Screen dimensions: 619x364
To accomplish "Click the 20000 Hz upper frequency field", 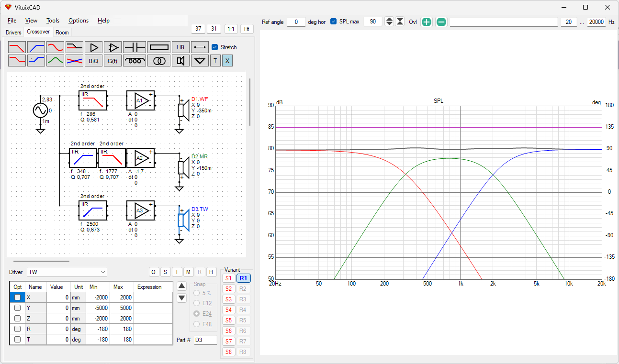I will point(596,22).
